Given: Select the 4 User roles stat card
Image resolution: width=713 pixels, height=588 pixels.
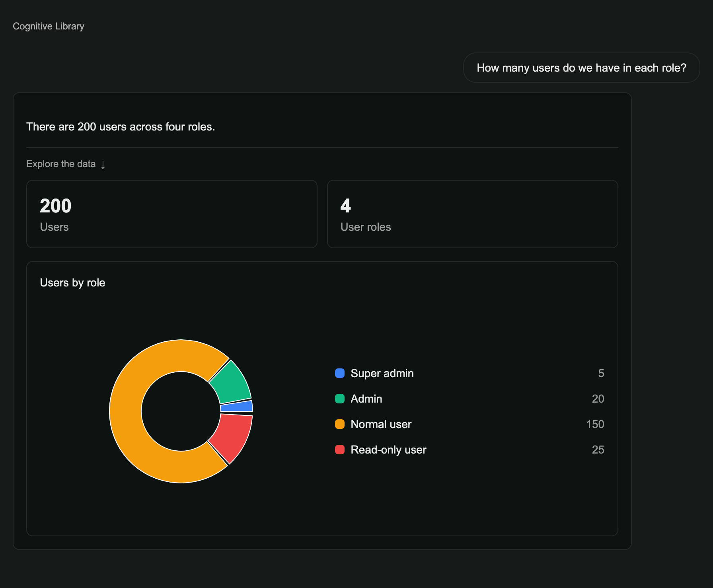Looking at the screenshot, I should [x=472, y=214].
